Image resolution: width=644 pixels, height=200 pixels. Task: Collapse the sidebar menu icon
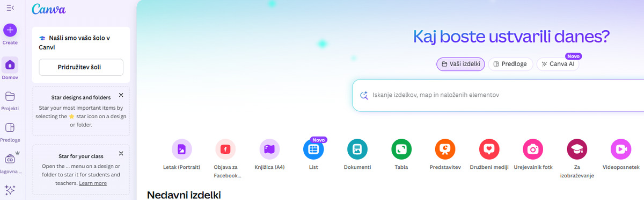pyautogui.click(x=10, y=8)
